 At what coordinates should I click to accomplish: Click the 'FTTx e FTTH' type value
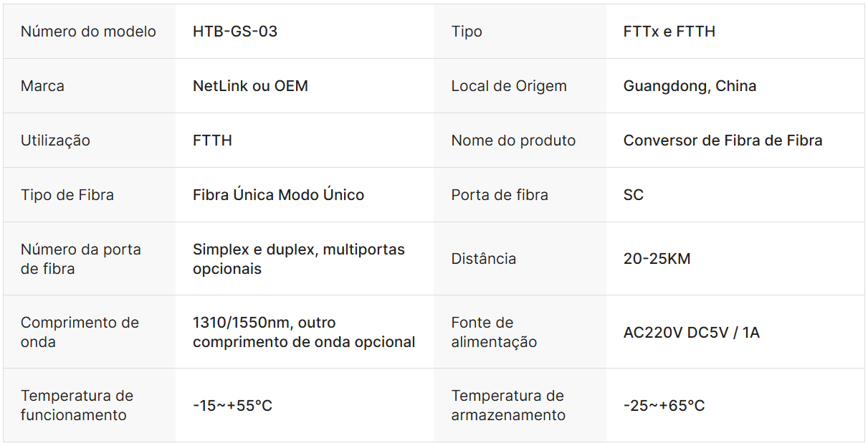coord(669,32)
